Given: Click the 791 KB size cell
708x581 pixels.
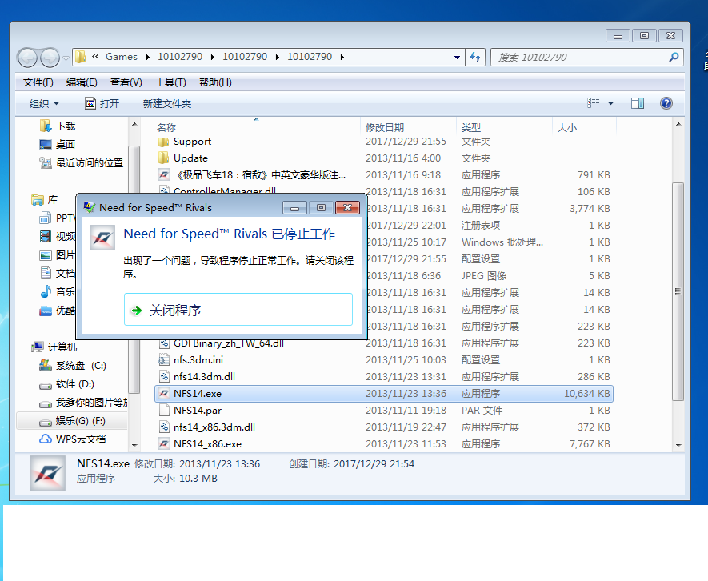Looking at the screenshot, I should pos(594,175).
